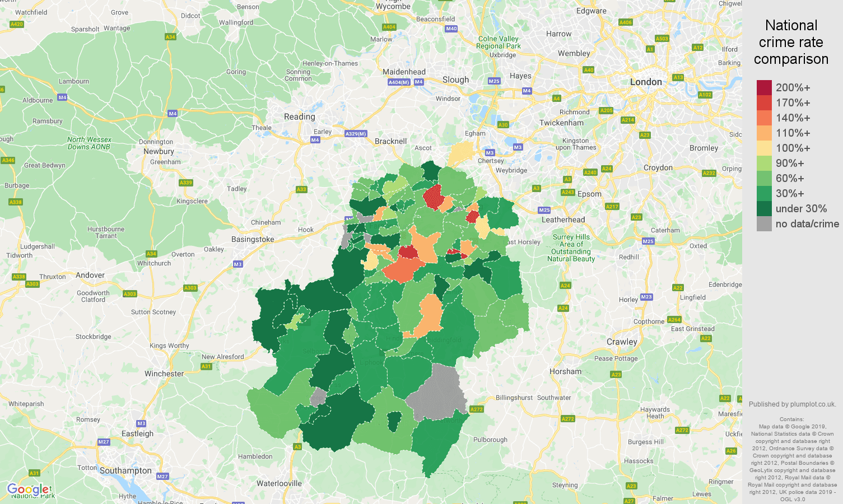Click the A102 road shield in London
The width and height of the screenshot is (843, 504).
pos(705,95)
